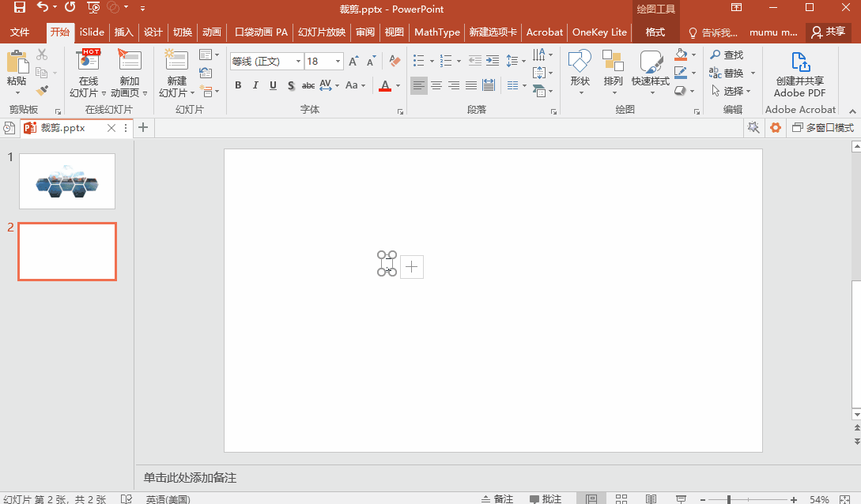The width and height of the screenshot is (861, 504).
Task: Open the font name dropdown
Action: 298,62
